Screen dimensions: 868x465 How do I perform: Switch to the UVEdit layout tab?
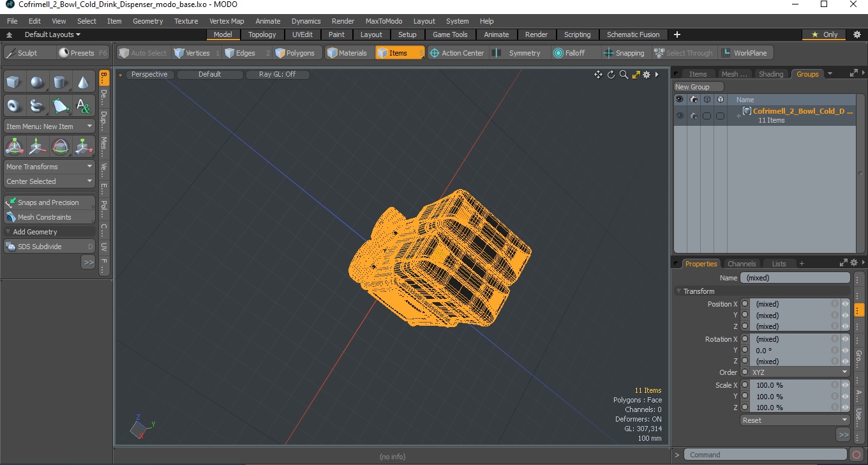(x=303, y=34)
